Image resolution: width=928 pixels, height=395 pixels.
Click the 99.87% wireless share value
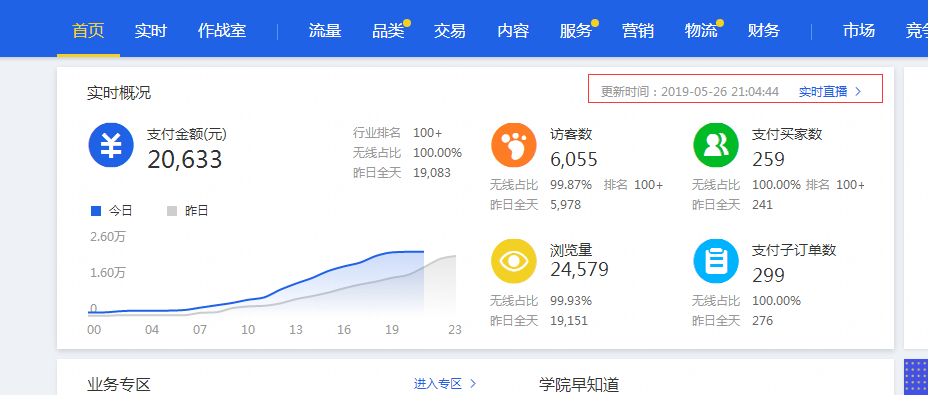571,185
